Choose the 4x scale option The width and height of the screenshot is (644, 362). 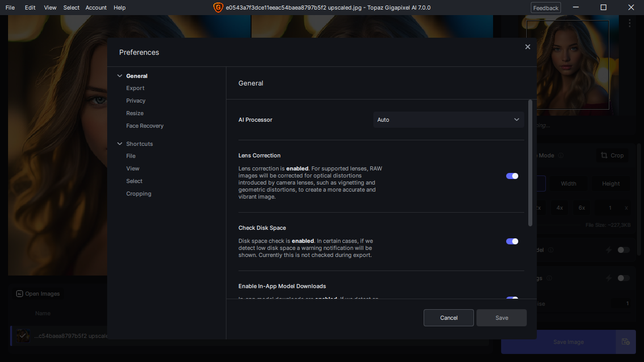pos(559,208)
